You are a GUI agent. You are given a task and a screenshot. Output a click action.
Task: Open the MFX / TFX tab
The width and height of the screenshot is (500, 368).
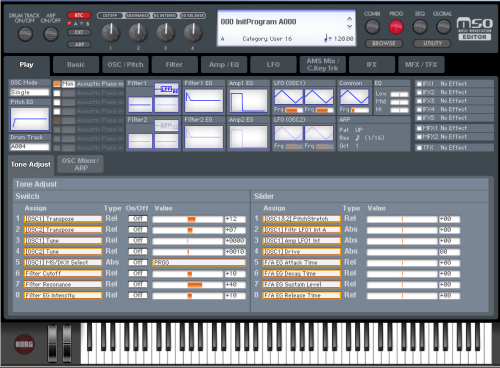point(421,65)
